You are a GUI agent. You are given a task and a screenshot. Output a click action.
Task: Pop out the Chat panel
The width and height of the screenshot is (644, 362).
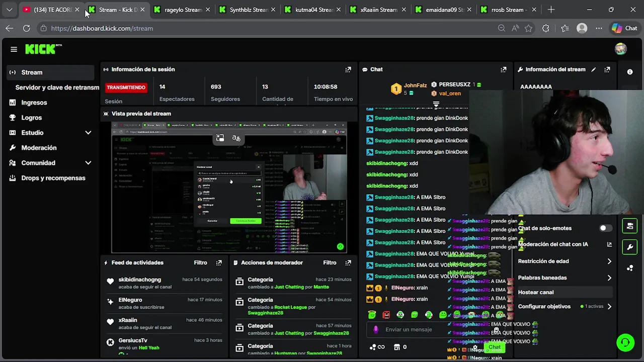503,69
